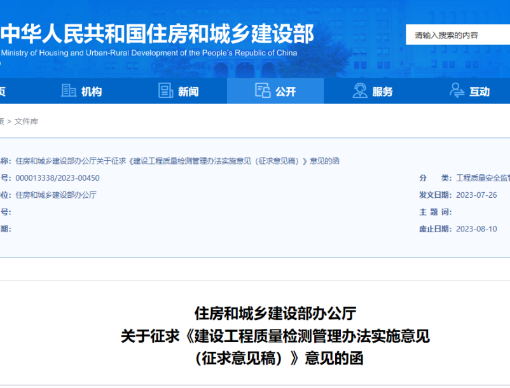Click the 机构 building icon
The image size is (510, 388).
tap(69, 91)
